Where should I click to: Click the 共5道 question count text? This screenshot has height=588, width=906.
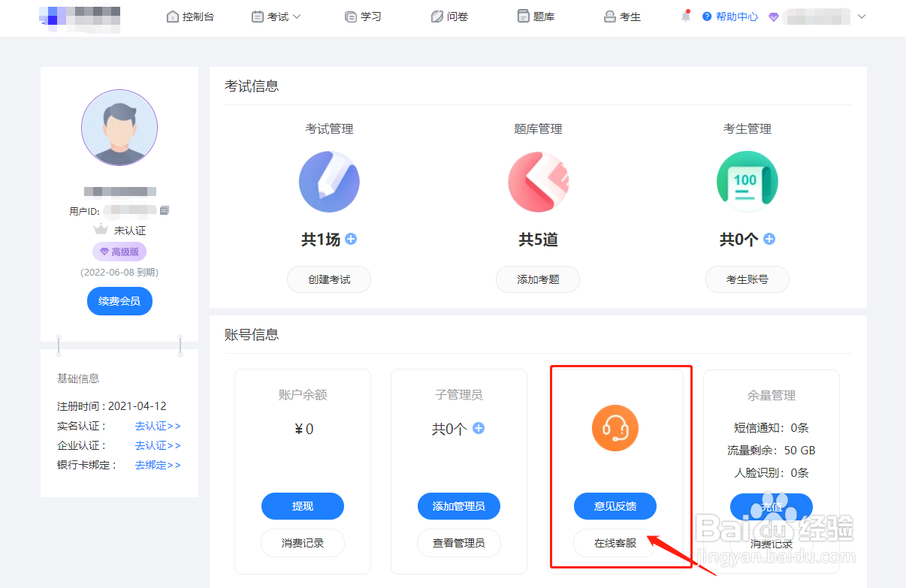click(x=538, y=240)
